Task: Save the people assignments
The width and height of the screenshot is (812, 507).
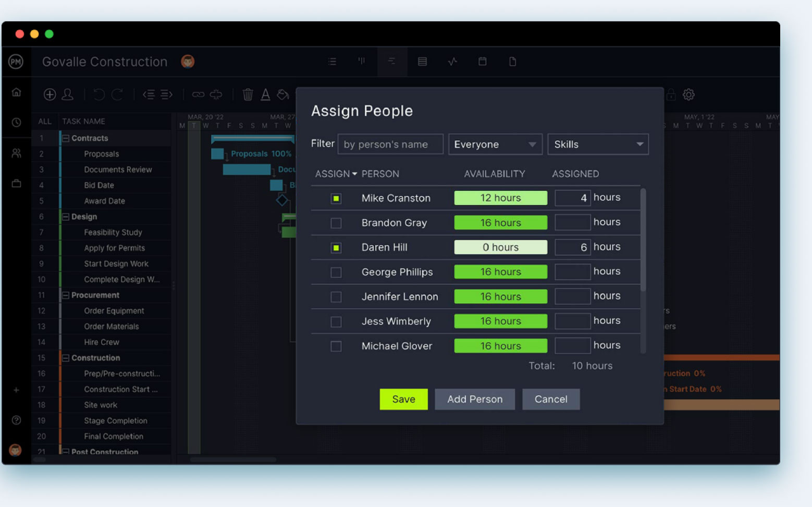Action: pyautogui.click(x=403, y=399)
